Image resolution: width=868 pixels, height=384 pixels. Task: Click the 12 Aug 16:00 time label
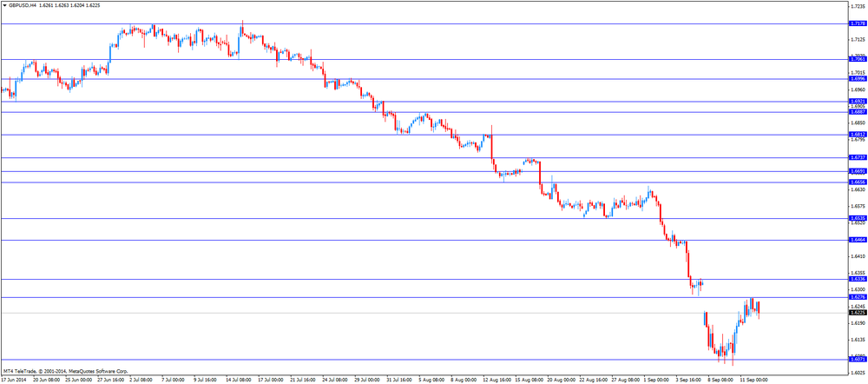pyautogui.click(x=496, y=381)
